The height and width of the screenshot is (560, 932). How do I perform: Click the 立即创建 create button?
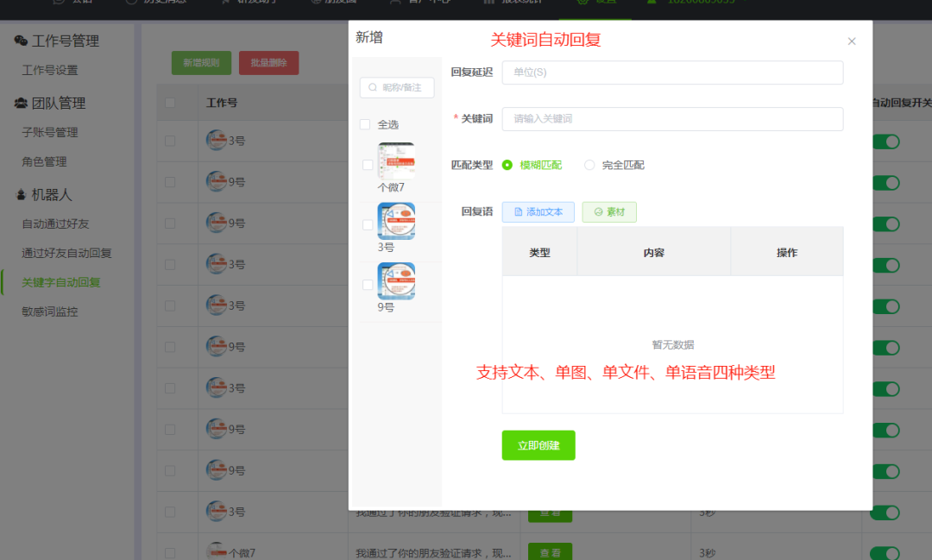click(x=538, y=445)
